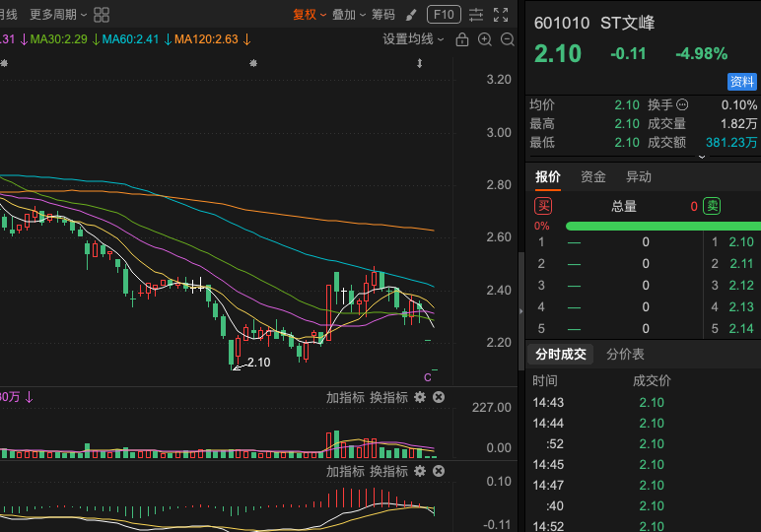Viewport: 761px width, 532px height.
Task: Click sell level 2 price 2.11
Action: point(741,264)
